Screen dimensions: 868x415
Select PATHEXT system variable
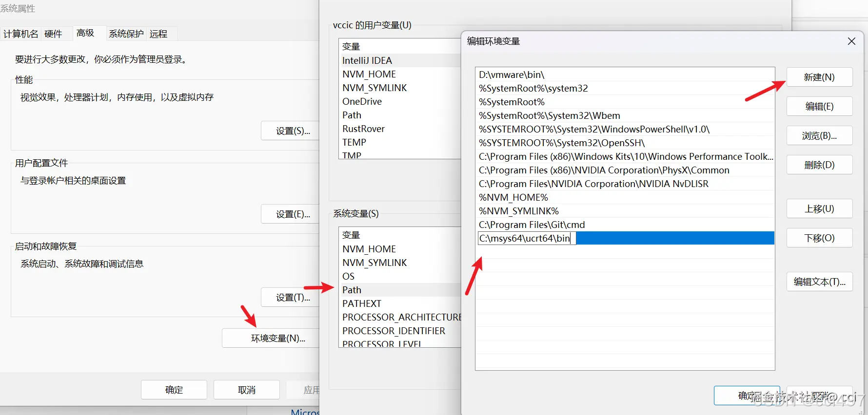[x=400, y=303]
